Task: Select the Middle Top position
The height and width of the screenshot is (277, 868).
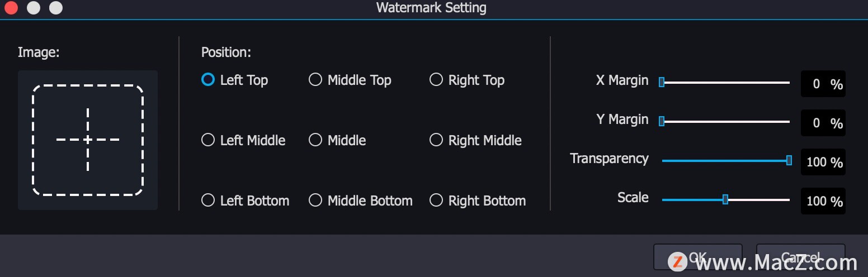Action: pyautogui.click(x=350, y=80)
